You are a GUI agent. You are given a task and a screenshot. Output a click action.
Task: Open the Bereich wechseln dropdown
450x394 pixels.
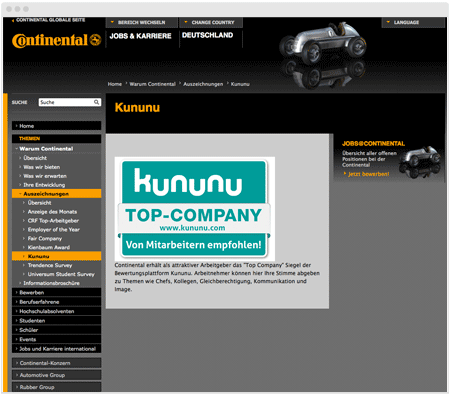click(x=141, y=22)
